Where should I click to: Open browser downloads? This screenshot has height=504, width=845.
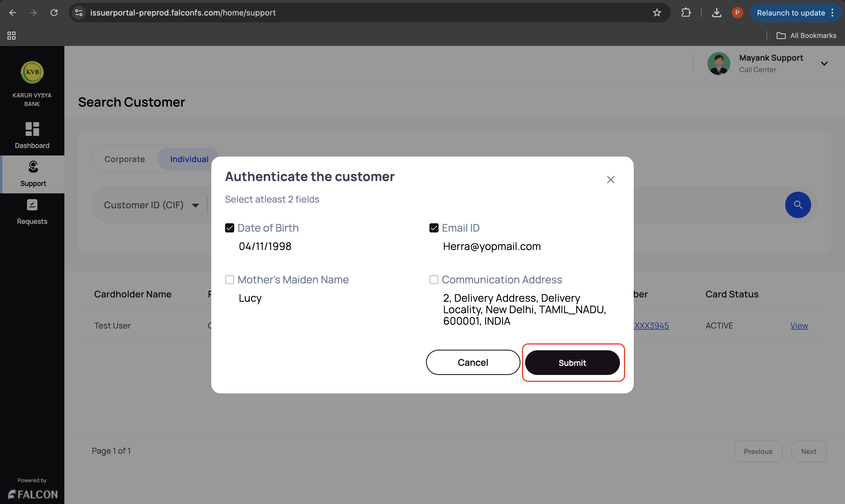point(717,13)
